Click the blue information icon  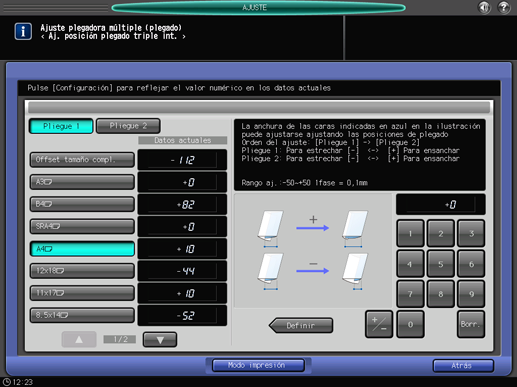[23, 32]
